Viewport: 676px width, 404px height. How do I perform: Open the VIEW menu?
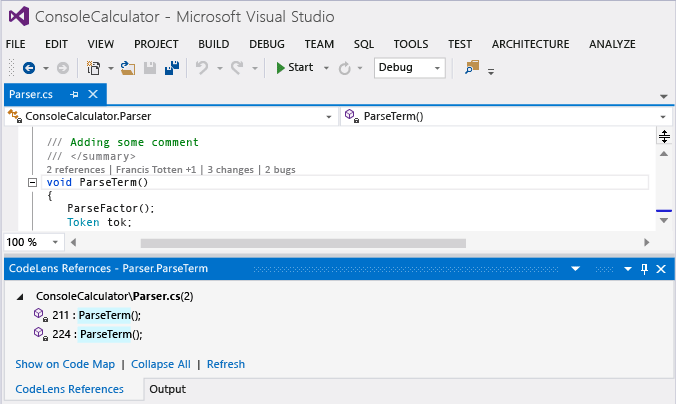(101, 44)
